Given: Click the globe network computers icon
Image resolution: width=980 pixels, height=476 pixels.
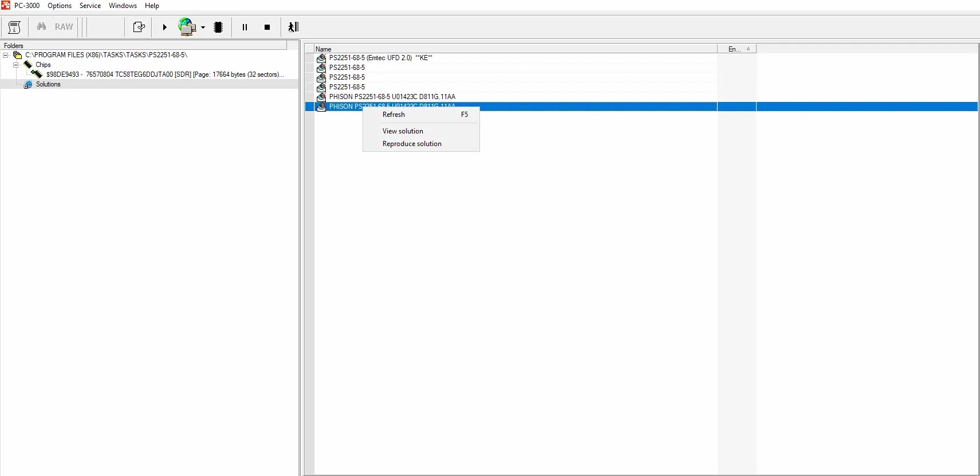Looking at the screenshot, I should 187,27.
